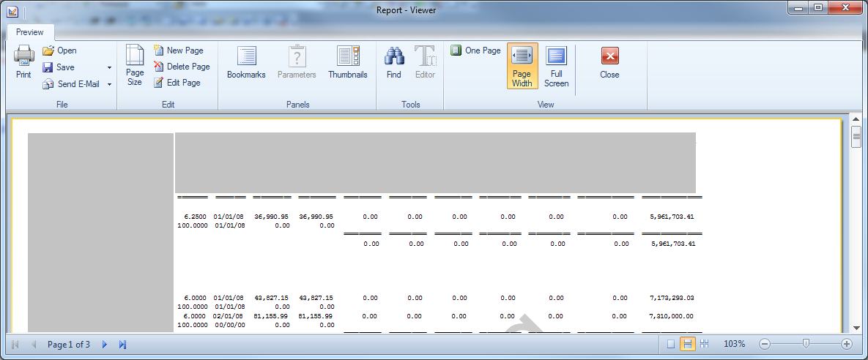
Task: Click the vertical scrollbar down arrow
Action: pos(856,329)
